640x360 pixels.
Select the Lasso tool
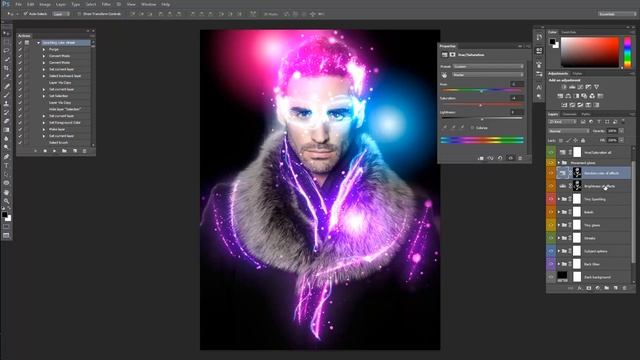pos(6,50)
